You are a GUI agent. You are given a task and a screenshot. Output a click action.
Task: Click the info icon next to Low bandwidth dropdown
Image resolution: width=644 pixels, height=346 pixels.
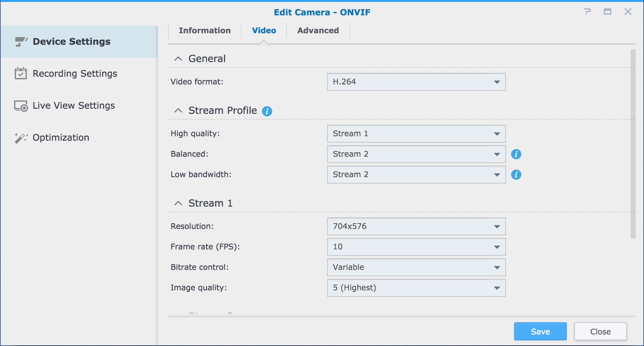[x=516, y=175]
